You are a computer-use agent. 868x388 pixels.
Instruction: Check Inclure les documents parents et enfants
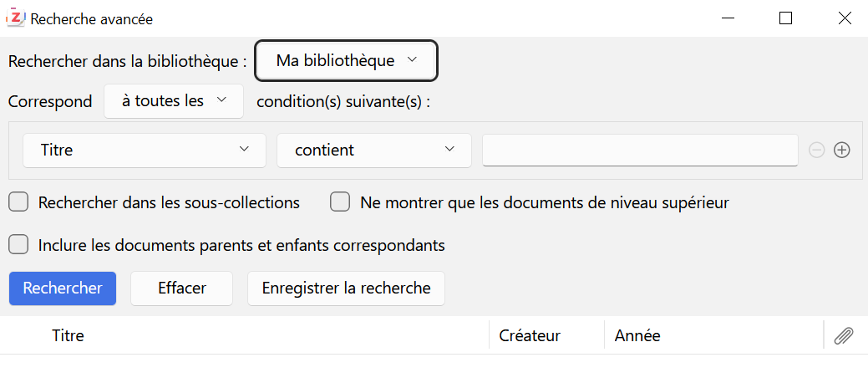19,245
